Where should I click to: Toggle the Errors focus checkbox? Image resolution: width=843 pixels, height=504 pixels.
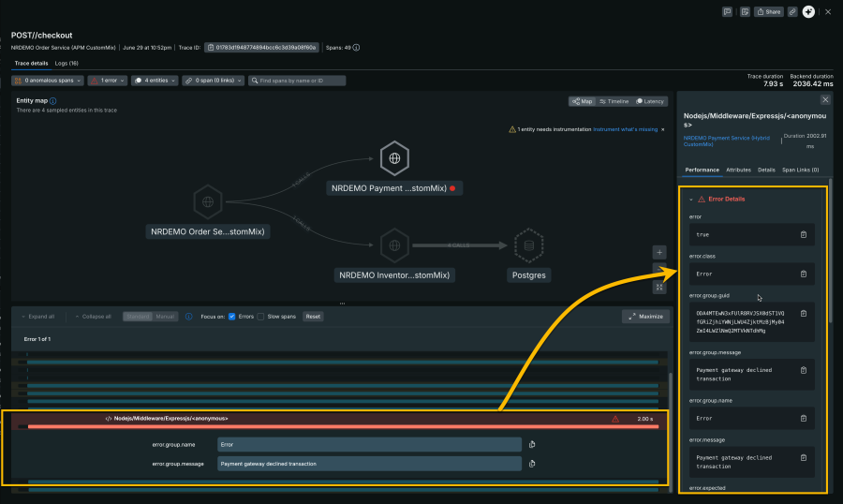[232, 317]
